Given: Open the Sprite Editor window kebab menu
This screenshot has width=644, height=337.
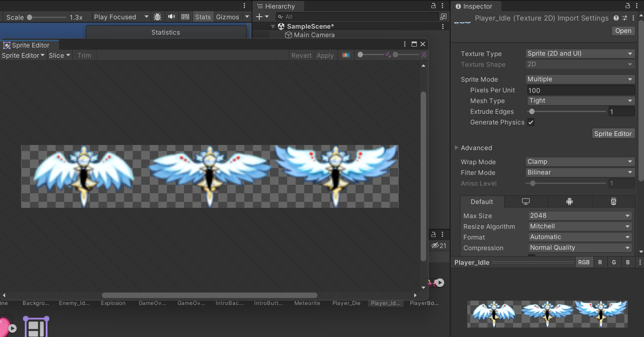Looking at the screenshot, I should coord(405,44).
